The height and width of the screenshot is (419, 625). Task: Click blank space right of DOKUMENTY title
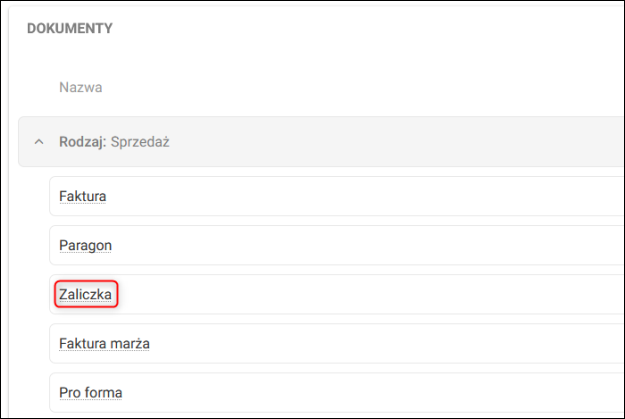pos(350,29)
